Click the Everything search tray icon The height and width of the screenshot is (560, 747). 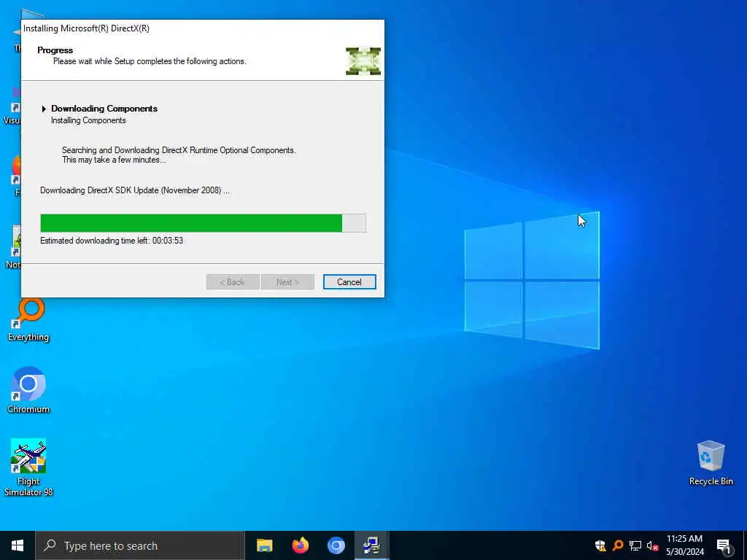pos(618,545)
